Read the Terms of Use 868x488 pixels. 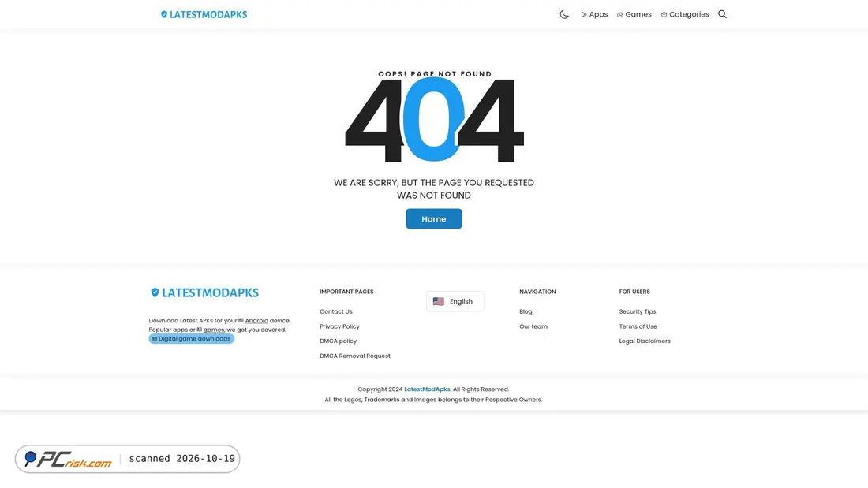pyautogui.click(x=638, y=326)
